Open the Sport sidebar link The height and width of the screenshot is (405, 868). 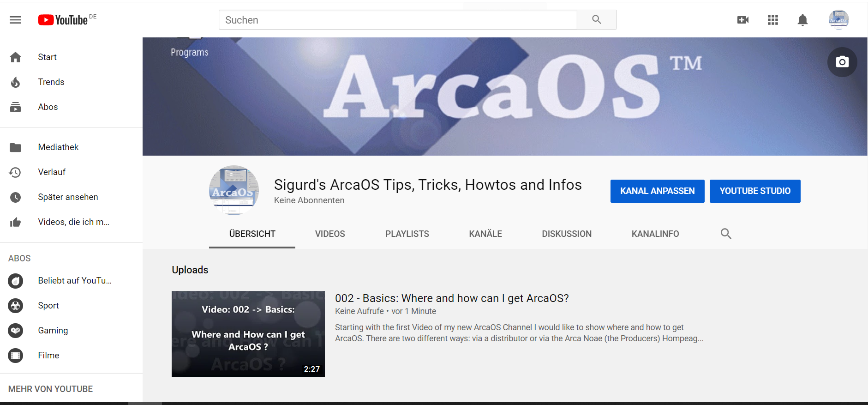[x=48, y=306]
